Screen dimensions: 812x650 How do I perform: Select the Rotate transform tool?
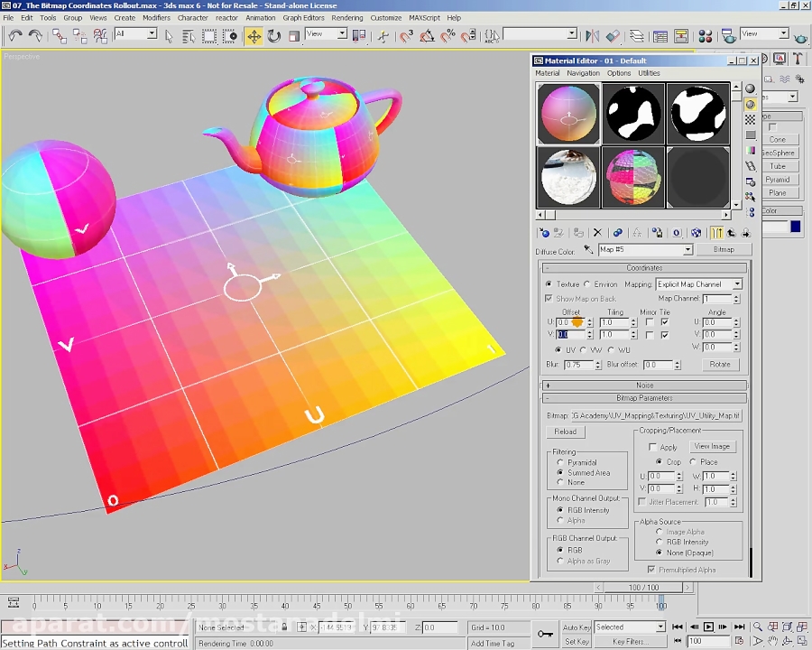[x=273, y=36]
